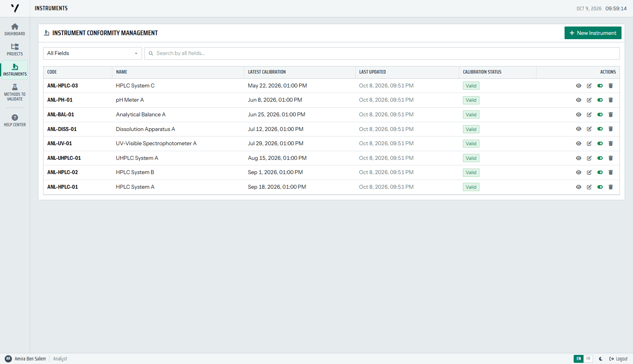The image size is (633, 364).
Task: Select the Instruments sidebar item
Action: coord(15,70)
